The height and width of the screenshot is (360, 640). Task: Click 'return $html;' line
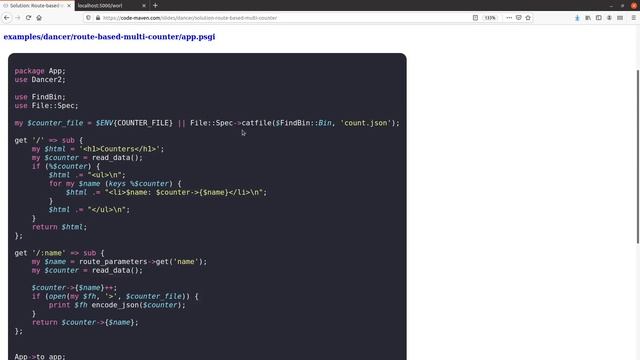(60, 227)
